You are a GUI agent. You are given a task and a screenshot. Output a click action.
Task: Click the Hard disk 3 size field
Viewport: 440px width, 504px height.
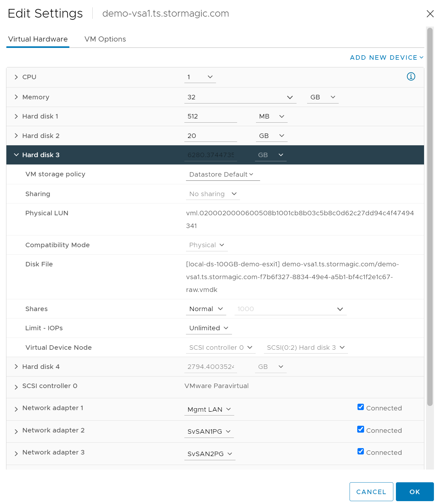[x=211, y=155]
